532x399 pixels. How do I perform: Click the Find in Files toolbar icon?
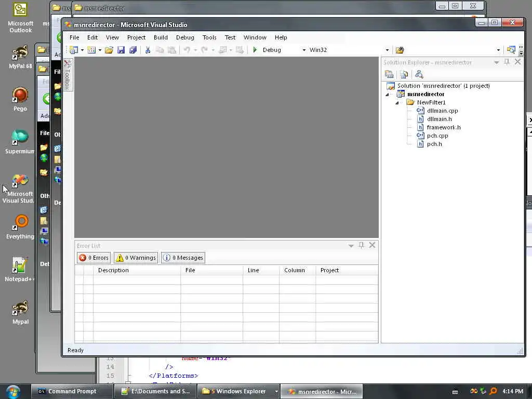point(400,50)
